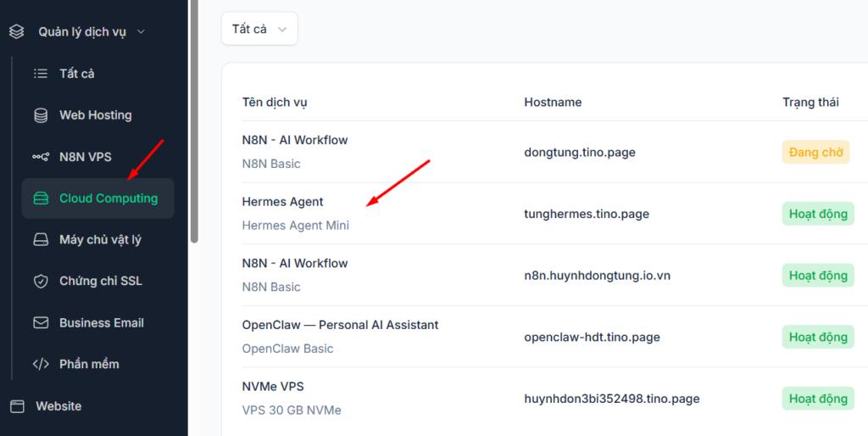This screenshot has height=436, width=868.
Task: Click hostname tunghermes.tino.page
Action: point(587,214)
